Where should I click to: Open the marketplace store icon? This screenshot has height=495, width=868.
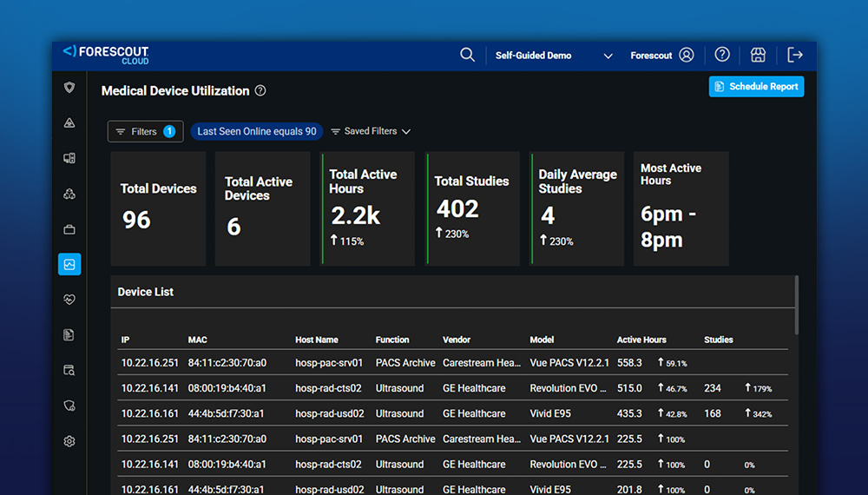coord(758,55)
